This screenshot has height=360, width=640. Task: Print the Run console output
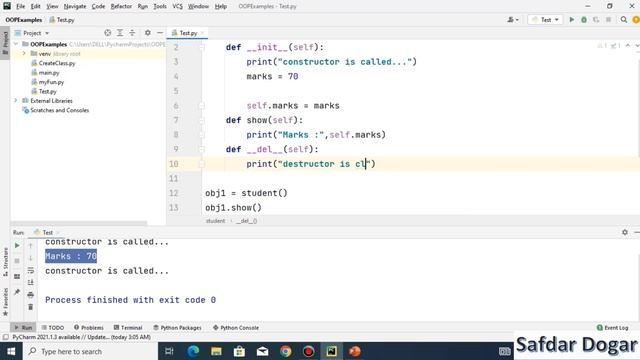(x=31, y=295)
